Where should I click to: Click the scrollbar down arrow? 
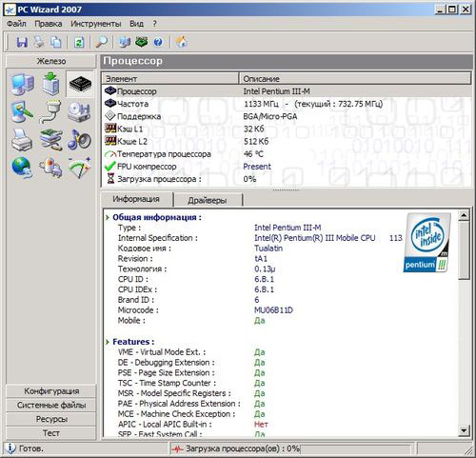pos(464,430)
